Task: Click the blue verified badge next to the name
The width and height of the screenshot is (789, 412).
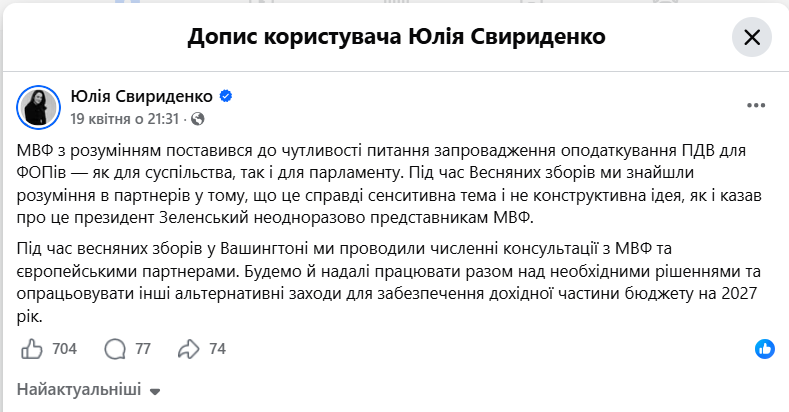Action: 226,96
